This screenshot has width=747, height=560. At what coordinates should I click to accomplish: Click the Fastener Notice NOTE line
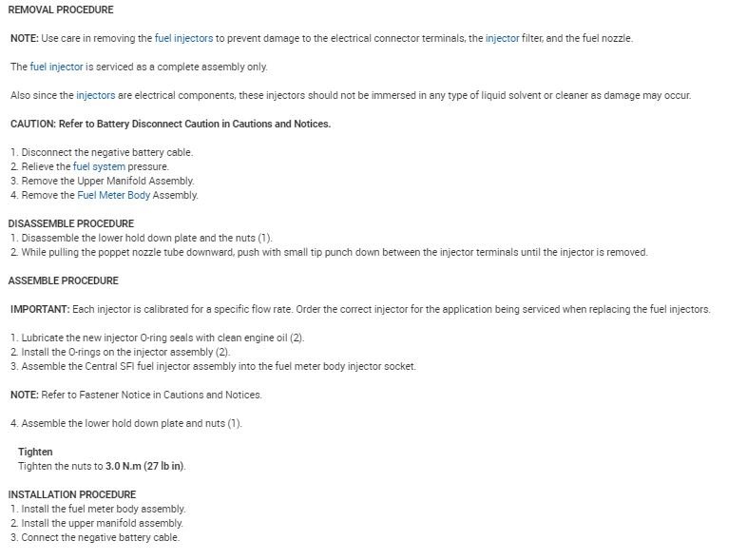pos(136,395)
